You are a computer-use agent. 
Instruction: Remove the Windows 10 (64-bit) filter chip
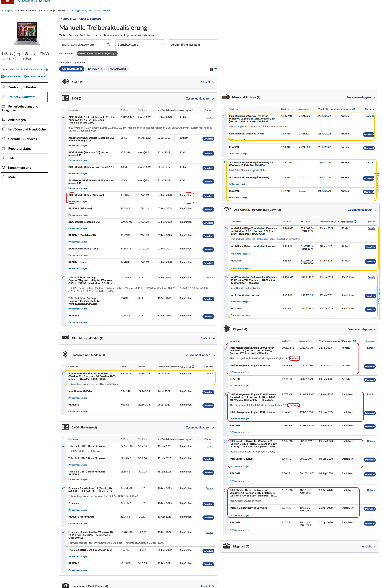click(x=115, y=54)
